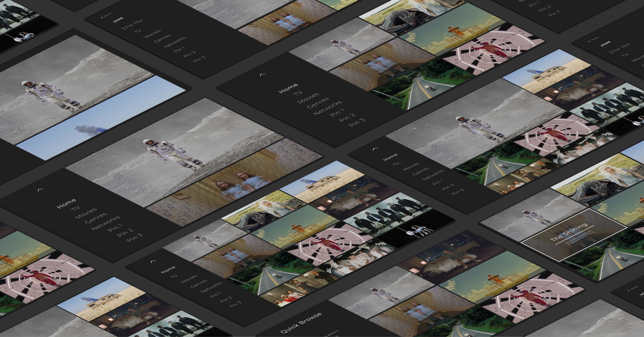Click the up chevron in the menu above Quick Browse
The width and height of the screenshot is (644, 337).
click(153, 261)
